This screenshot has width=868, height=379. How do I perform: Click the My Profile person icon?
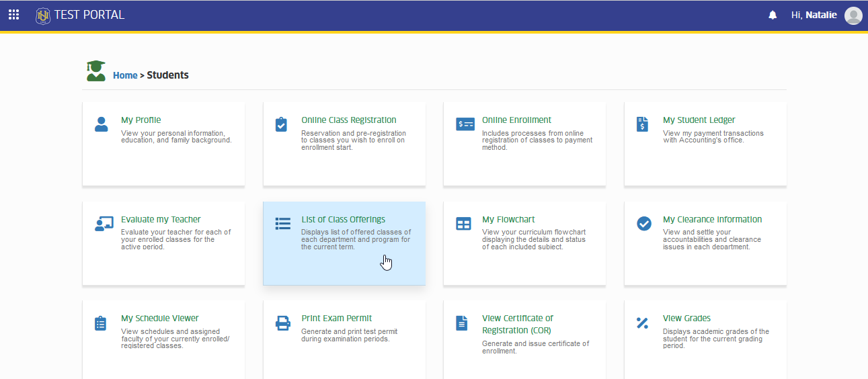coord(102,124)
